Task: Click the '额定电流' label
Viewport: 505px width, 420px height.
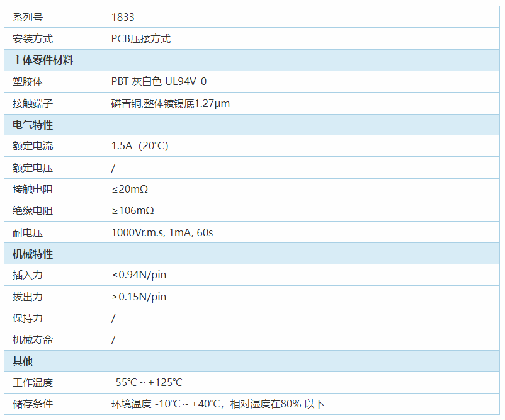Action: pos(33,146)
